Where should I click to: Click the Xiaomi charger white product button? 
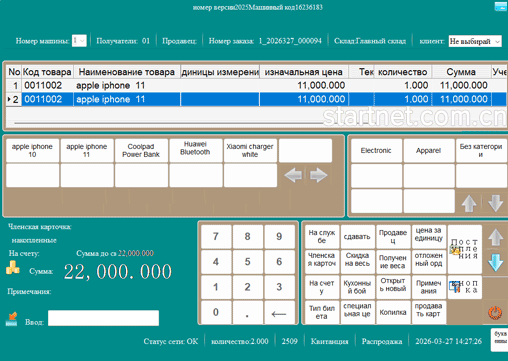(250, 151)
